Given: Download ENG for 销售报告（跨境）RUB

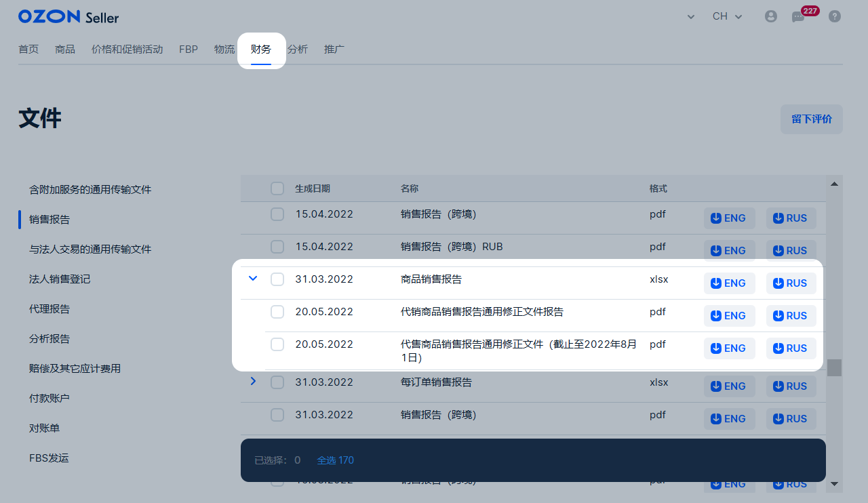Looking at the screenshot, I should tap(730, 251).
